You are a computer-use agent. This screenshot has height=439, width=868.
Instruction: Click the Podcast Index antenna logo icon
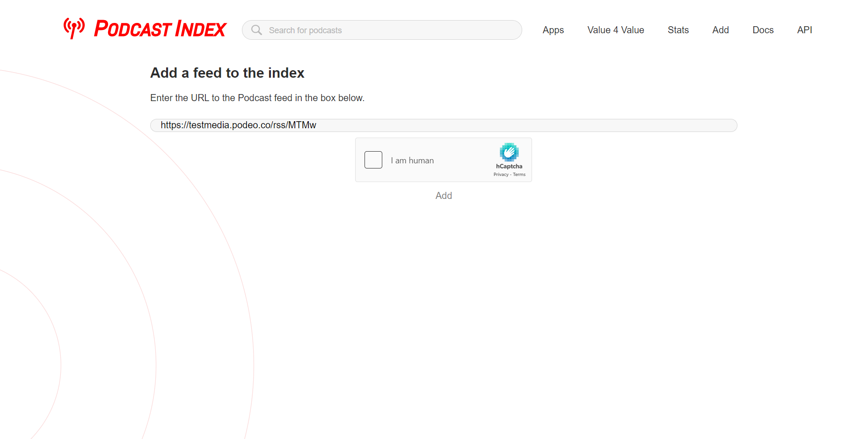[74, 29]
